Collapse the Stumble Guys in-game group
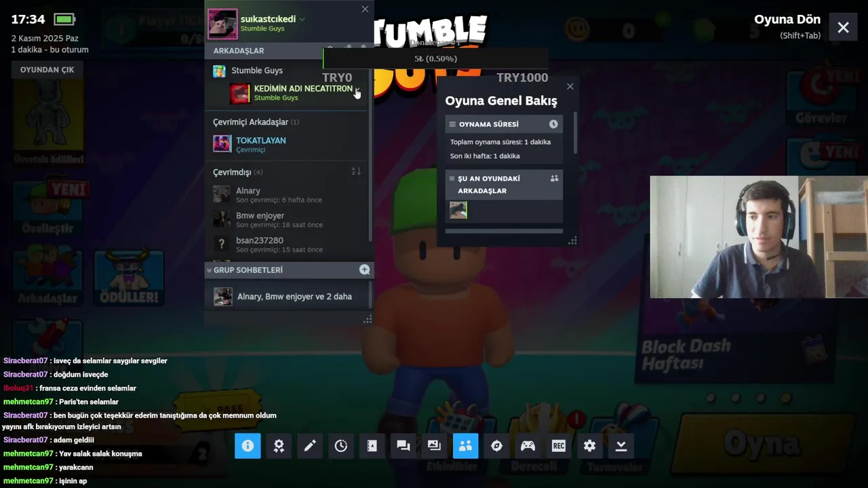The image size is (868, 488). pyautogui.click(x=257, y=70)
